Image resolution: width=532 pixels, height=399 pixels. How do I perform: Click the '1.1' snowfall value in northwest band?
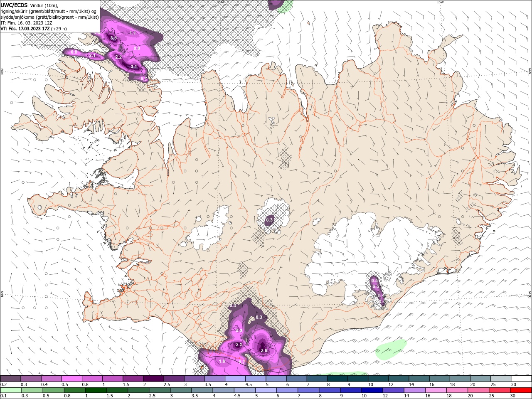coord(133,32)
